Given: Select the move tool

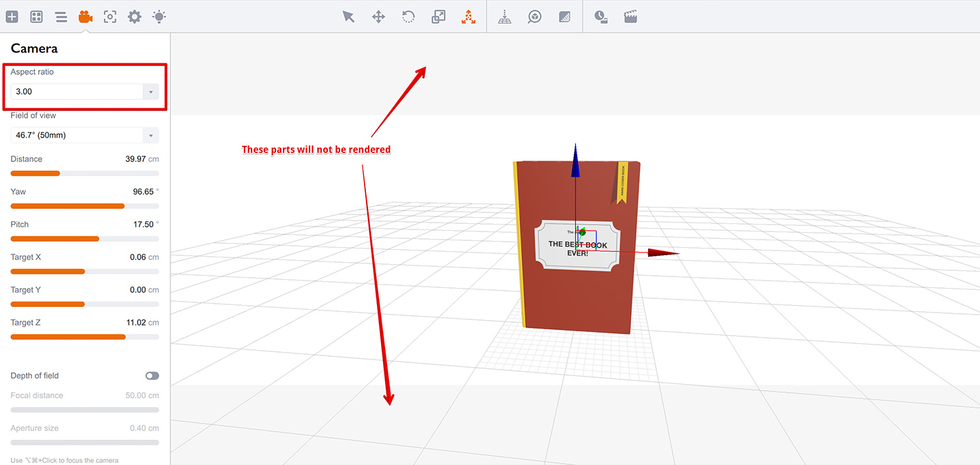Looking at the screenshot, I should 378,16.
